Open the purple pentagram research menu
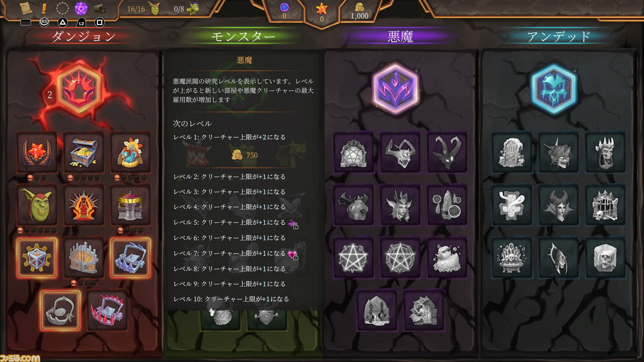The height and width of the screenshot is (362, 644). [80, 9]
